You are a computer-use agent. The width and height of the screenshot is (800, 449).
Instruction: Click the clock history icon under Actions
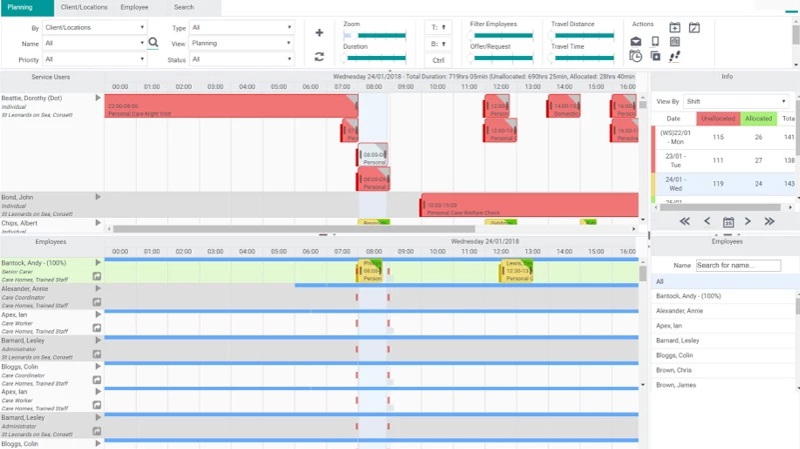(x=636, y=57)
